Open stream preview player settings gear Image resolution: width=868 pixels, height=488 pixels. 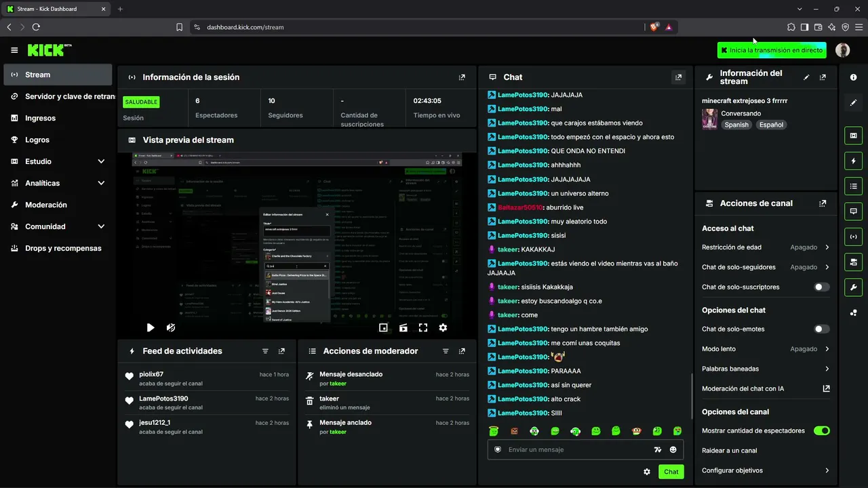click(x=443, y=327)
